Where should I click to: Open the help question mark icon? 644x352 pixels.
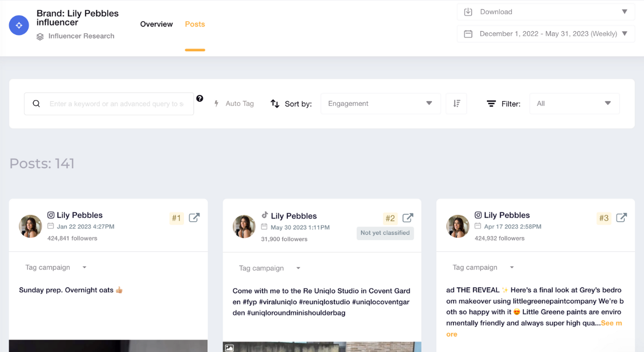(200, 99)
